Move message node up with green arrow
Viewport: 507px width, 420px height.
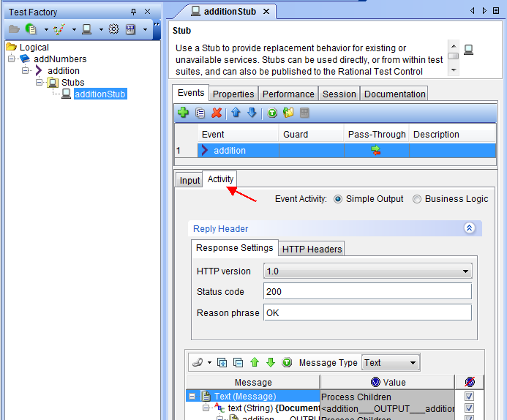click(255, 362)
